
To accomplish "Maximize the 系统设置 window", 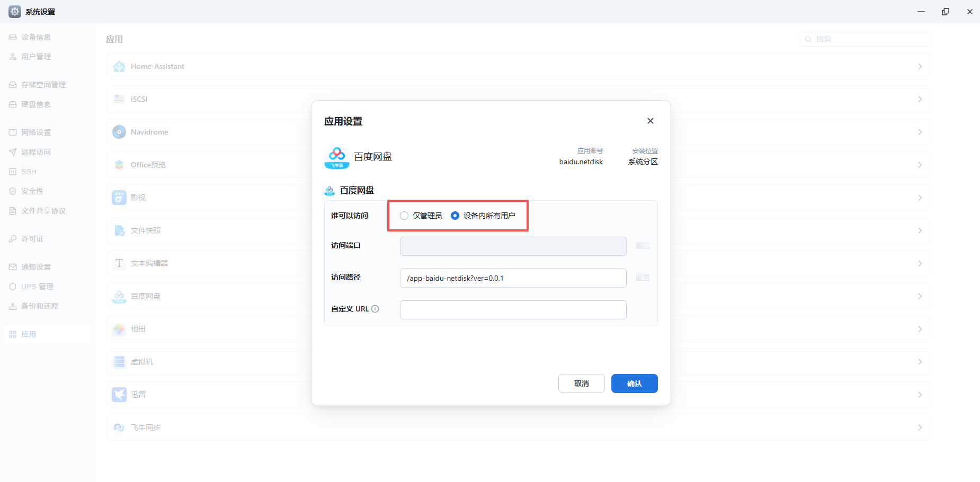I will (946, 12).
